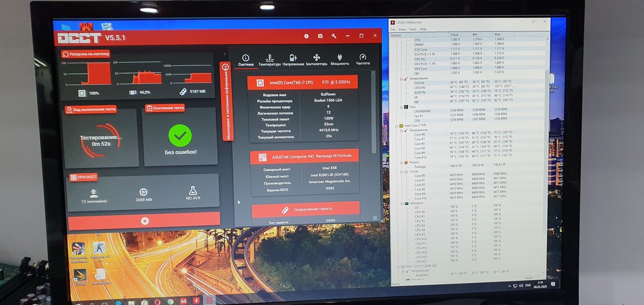Screen dimensions: 644x305
Task: Click the ASUSTeK Rampage III Formula header
Action: (304, 157)
